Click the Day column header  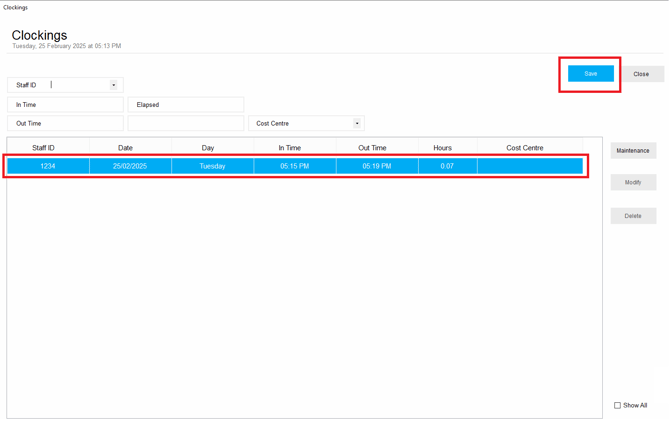coord(208,148)
